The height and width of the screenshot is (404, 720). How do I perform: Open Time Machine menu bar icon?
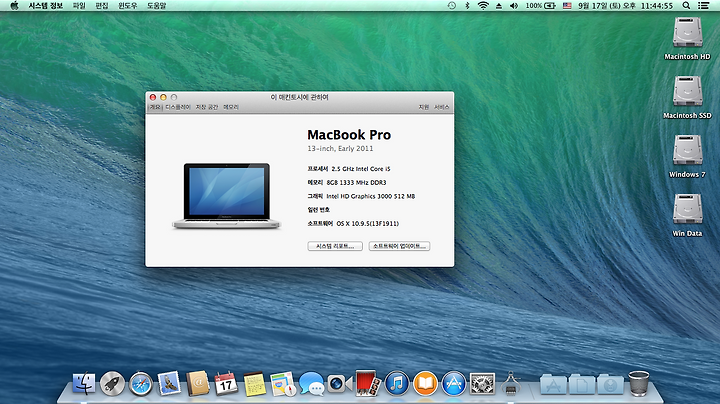pyautogui.click(x=452, y=6)
